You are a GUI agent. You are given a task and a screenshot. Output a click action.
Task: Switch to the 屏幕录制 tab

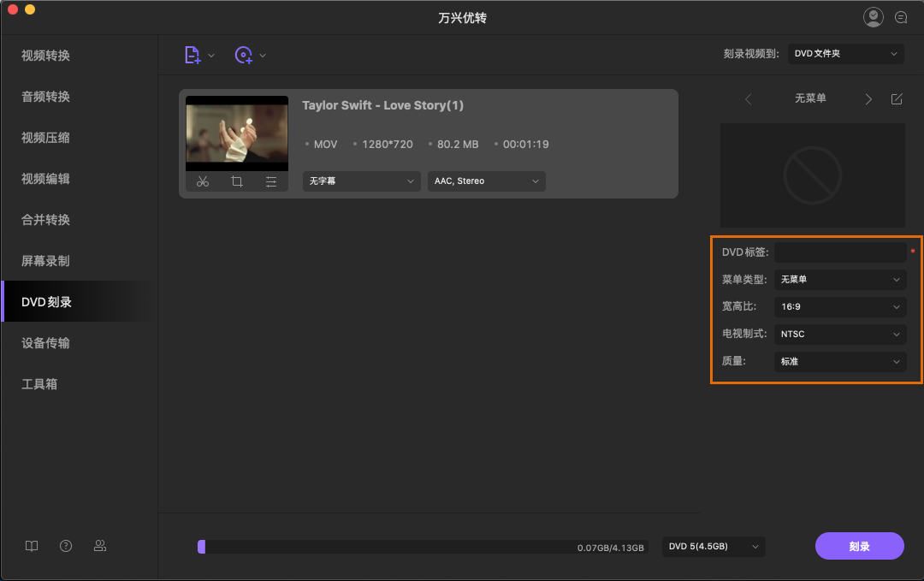[x=45, y=261]
